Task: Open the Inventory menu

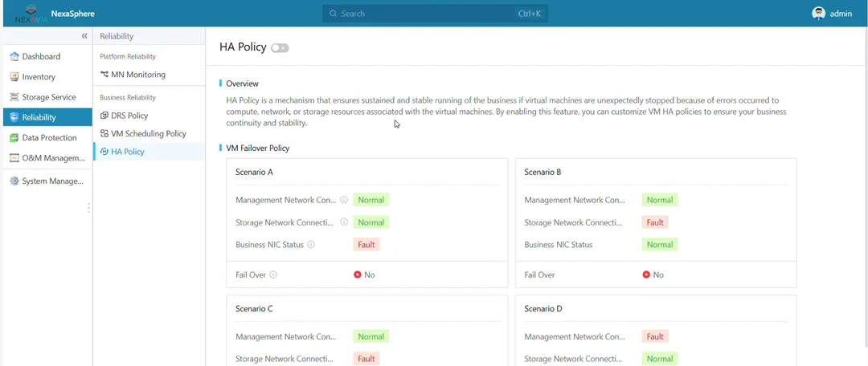Action: 47,77
